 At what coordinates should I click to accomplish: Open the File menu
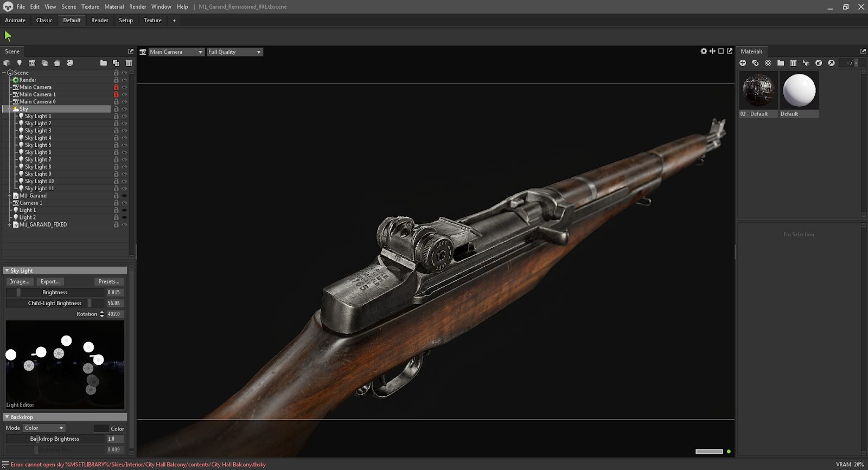point(21,7)
